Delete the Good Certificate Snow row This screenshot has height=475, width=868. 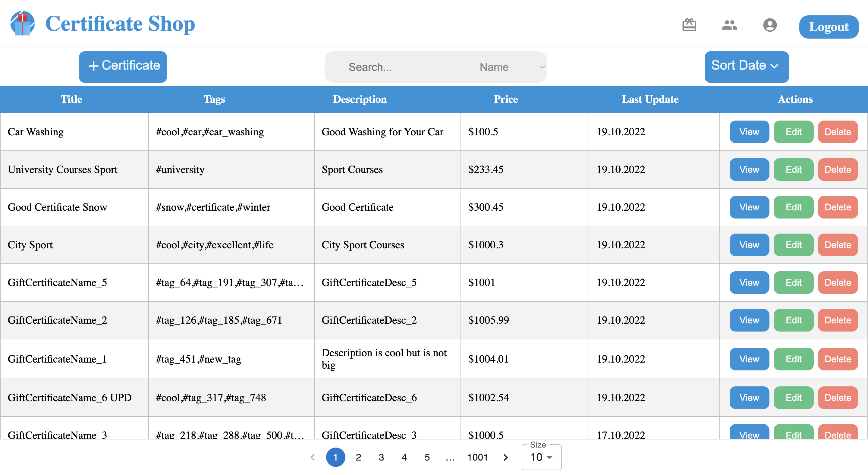837,207
